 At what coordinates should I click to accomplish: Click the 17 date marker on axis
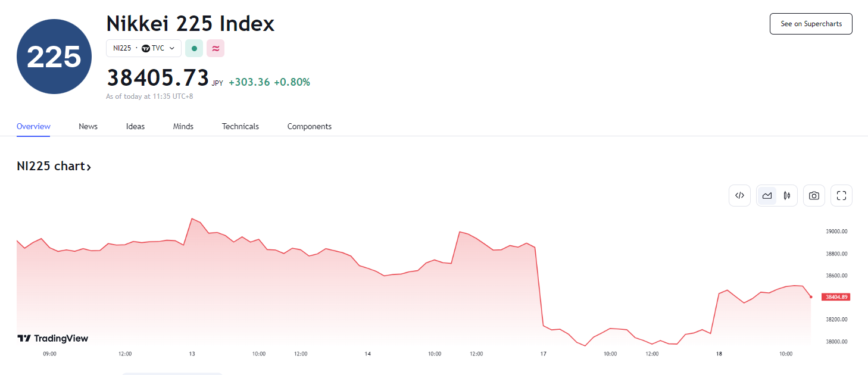(543, 354)
